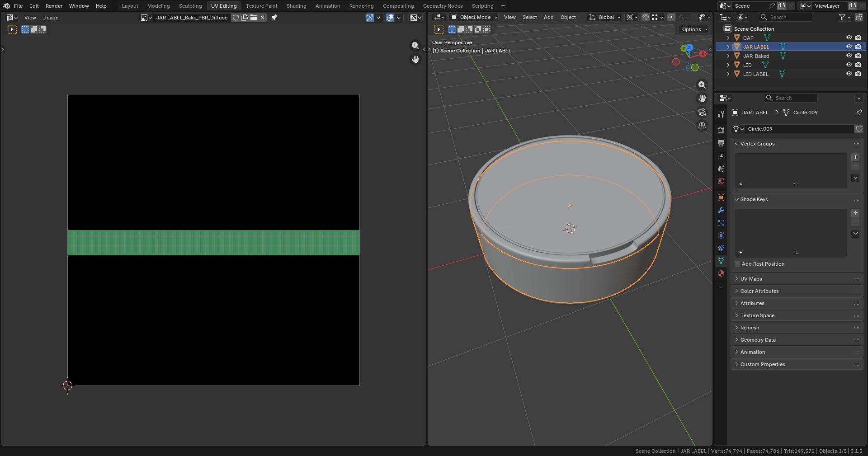Open the Modifiers wrench properties tab

(x=721, y=210)
